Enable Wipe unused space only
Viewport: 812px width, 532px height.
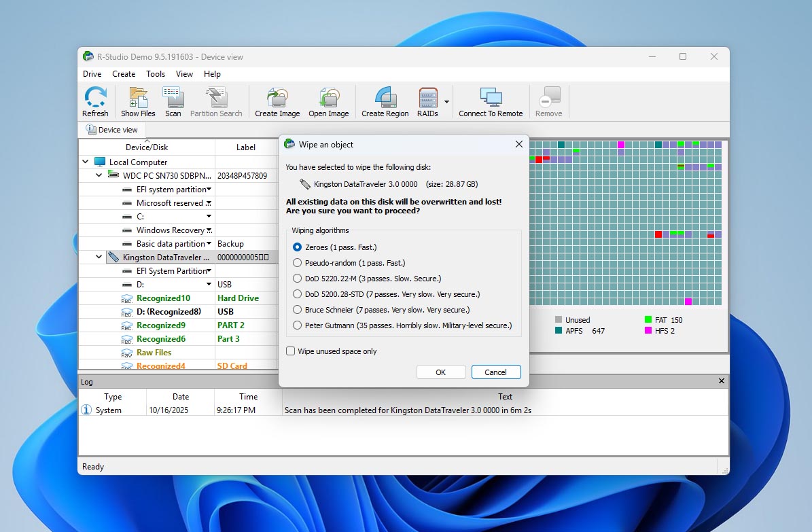point(291,351)
